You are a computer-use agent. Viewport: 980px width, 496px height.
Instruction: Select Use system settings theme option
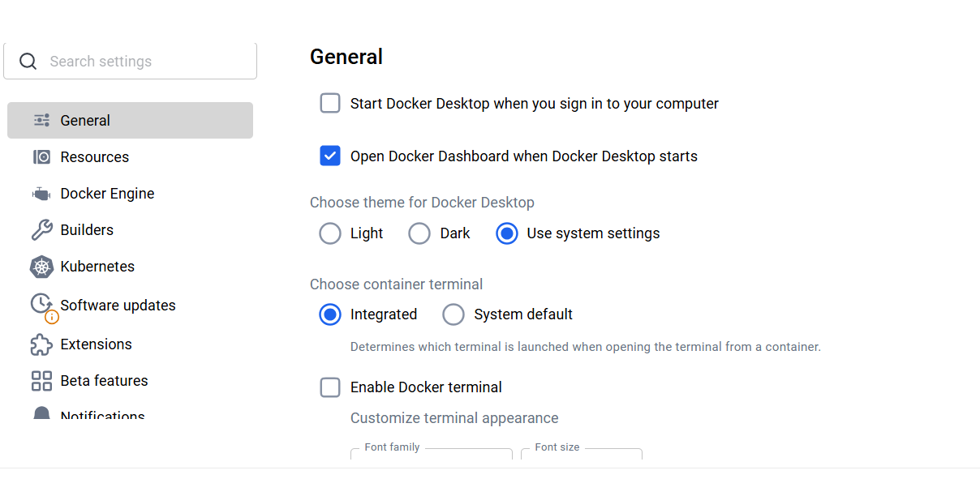[507, 233]
